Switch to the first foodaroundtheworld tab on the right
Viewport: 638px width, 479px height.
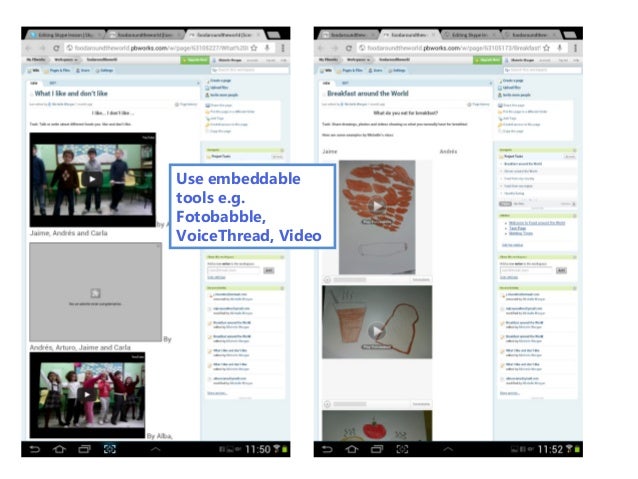(x=348, y=35)
